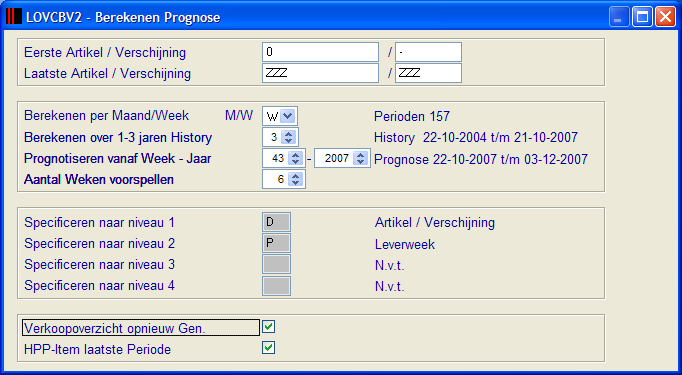Viewport: 682px width, 375px height.
Task: Click the Laatste Artikel input field
Action: [x=321, y=73]
